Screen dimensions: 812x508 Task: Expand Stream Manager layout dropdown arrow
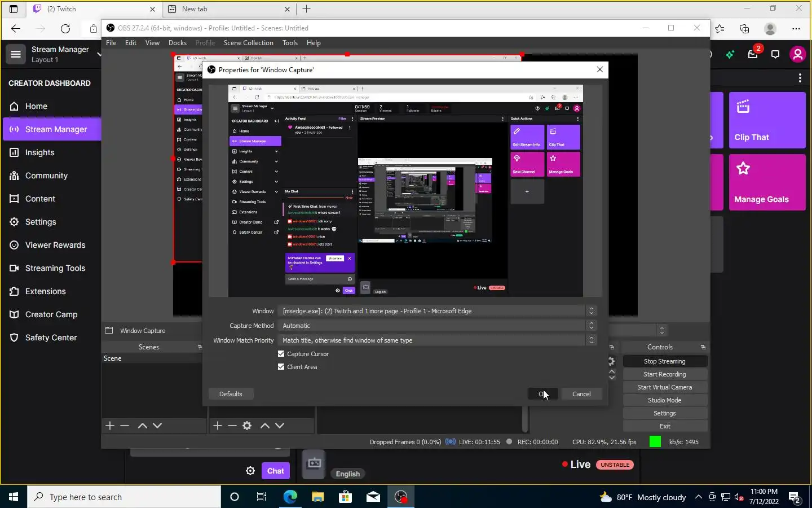tap(99, 54)
